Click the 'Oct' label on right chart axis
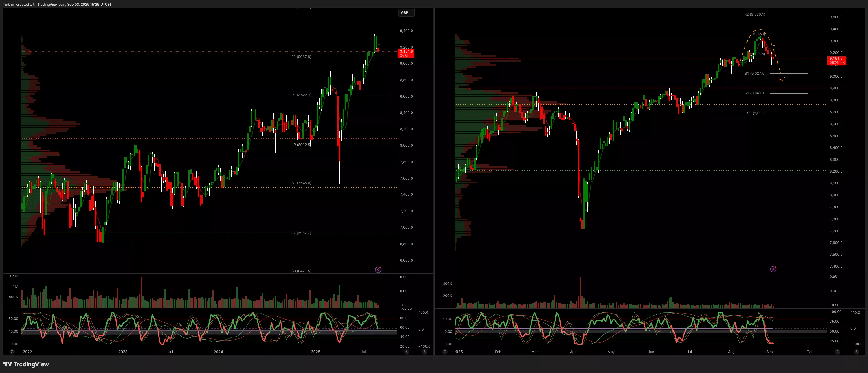 click(809, 352)
